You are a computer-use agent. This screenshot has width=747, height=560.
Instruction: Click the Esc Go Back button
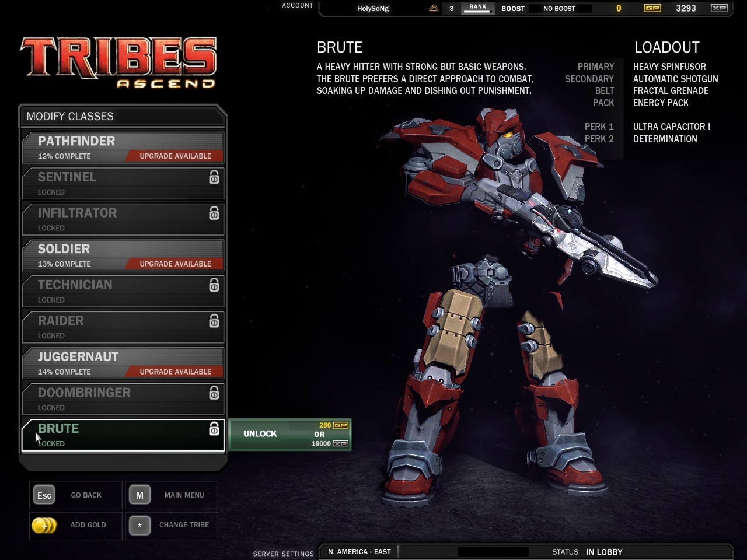pos(76,495)
